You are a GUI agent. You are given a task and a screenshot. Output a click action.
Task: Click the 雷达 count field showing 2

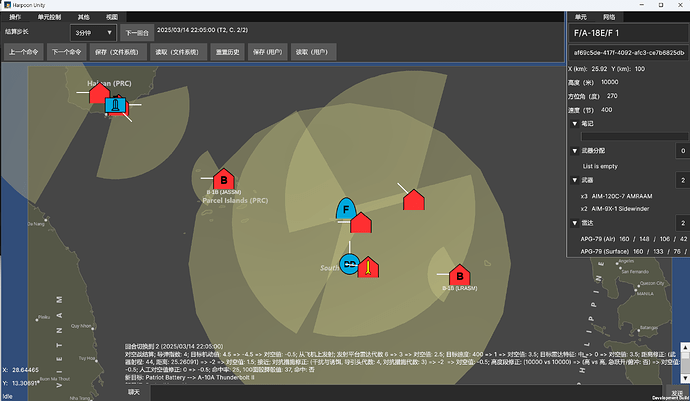tap(683, 223)
